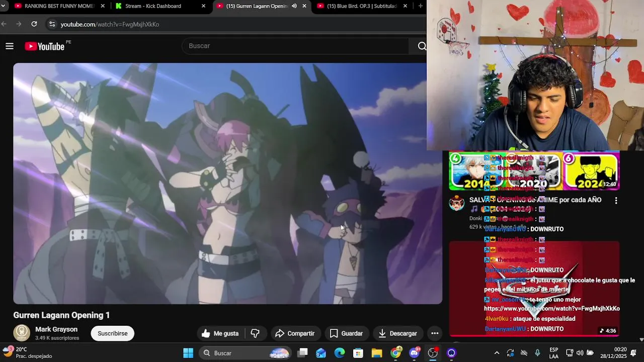Open Mark Grayson channel avatar
This screenshot has height=362, width=644.
tap(22, 333)
